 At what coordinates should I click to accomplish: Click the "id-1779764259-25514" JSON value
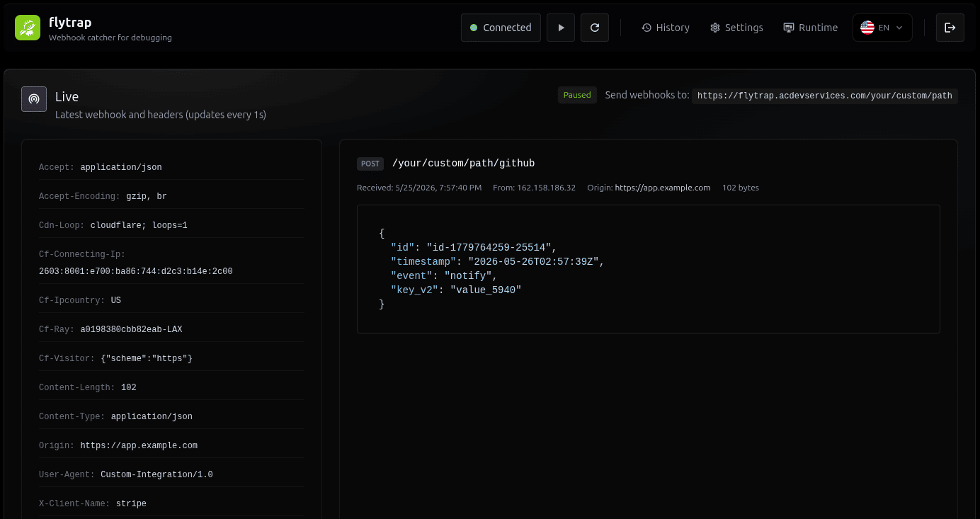pos(489,247)
